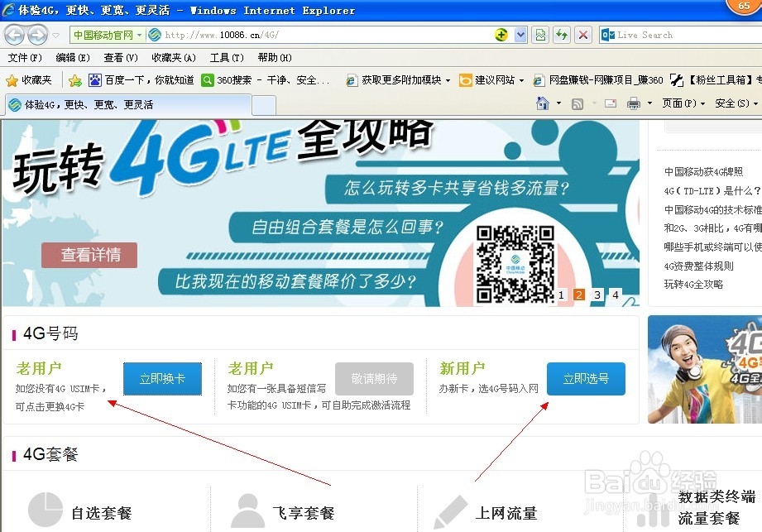Open the 收藏夹(A) menu

coord(174,58)
